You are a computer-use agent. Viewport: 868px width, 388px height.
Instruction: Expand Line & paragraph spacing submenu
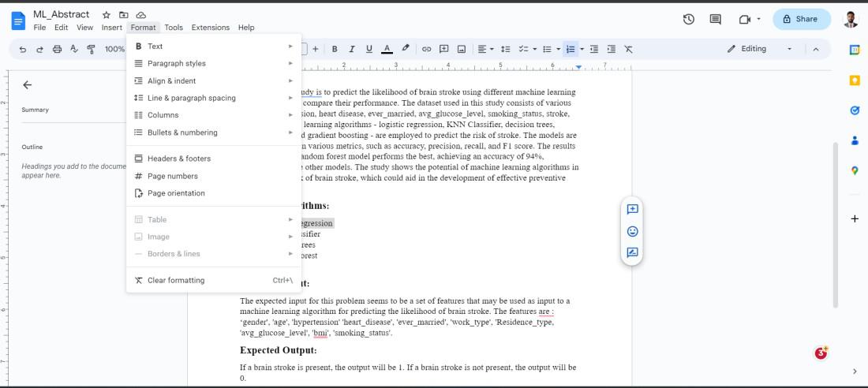click(x=214, y=98)
